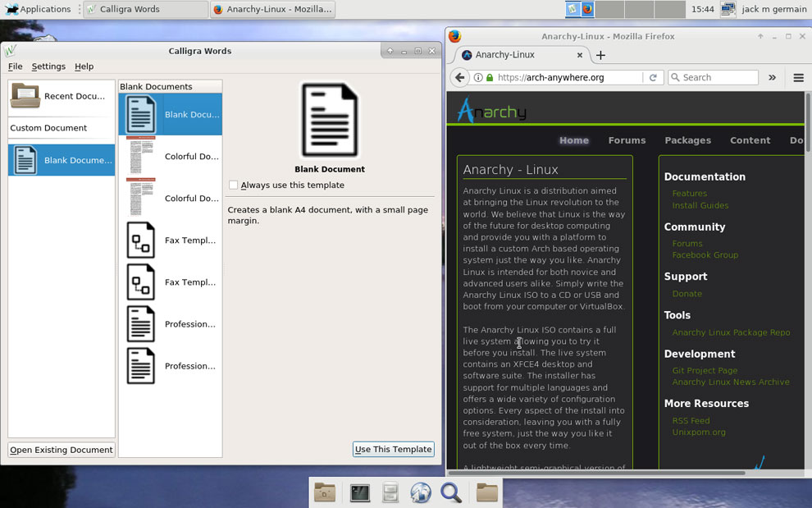
Task: Select Blank Documents category in Calligra sidebar
Action: click(x=62, y=160)
